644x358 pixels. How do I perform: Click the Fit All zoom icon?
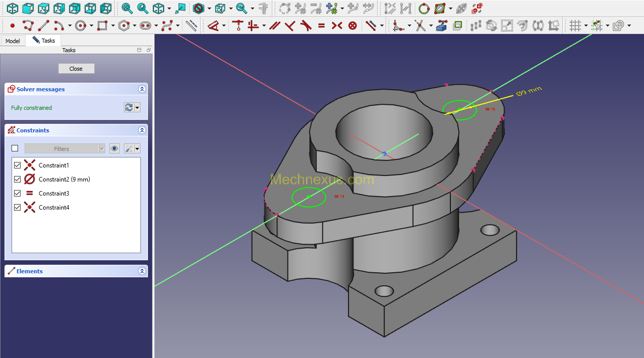127,9
